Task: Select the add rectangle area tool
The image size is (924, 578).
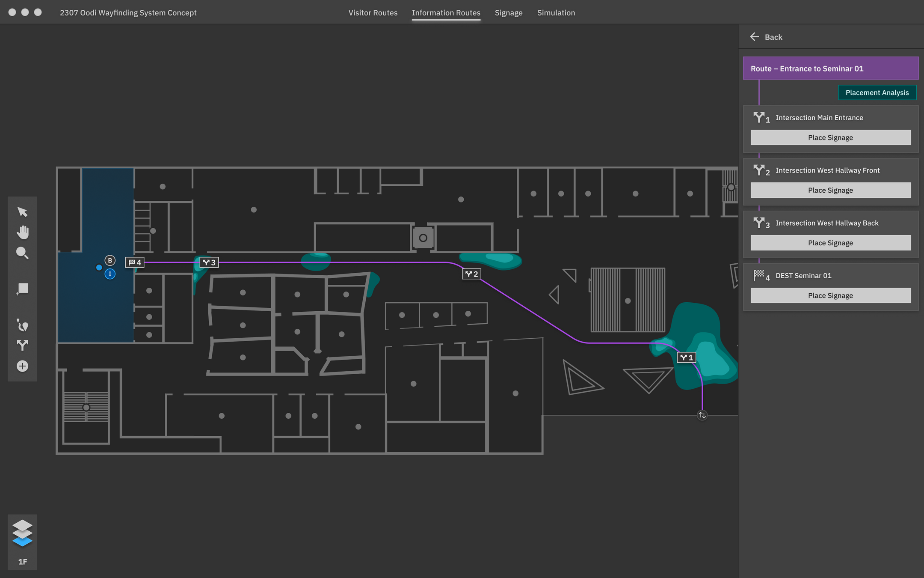Action: pyautogui.click(x=22, y=289)
